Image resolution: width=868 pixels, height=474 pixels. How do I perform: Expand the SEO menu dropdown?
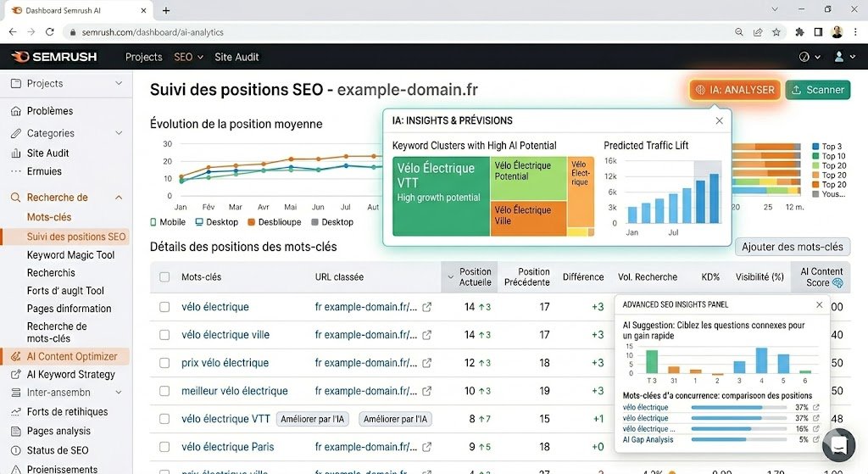[188, 57]
